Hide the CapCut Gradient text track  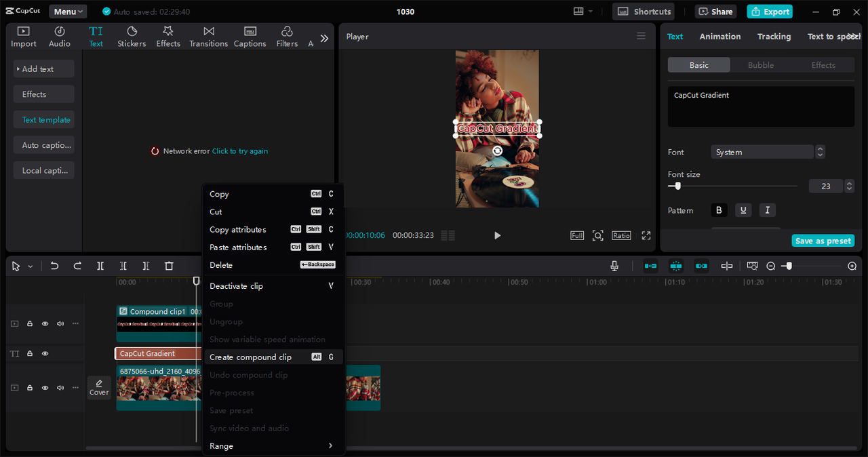(45, 353)
